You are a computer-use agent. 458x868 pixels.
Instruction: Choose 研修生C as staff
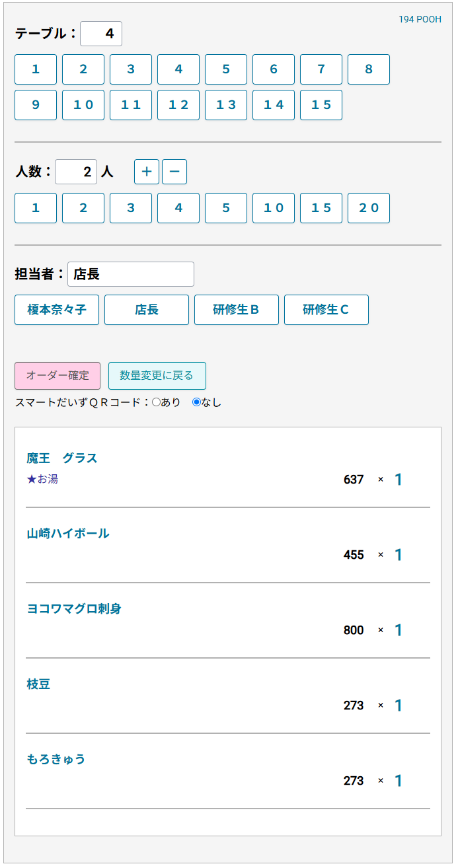click(326, 310)
